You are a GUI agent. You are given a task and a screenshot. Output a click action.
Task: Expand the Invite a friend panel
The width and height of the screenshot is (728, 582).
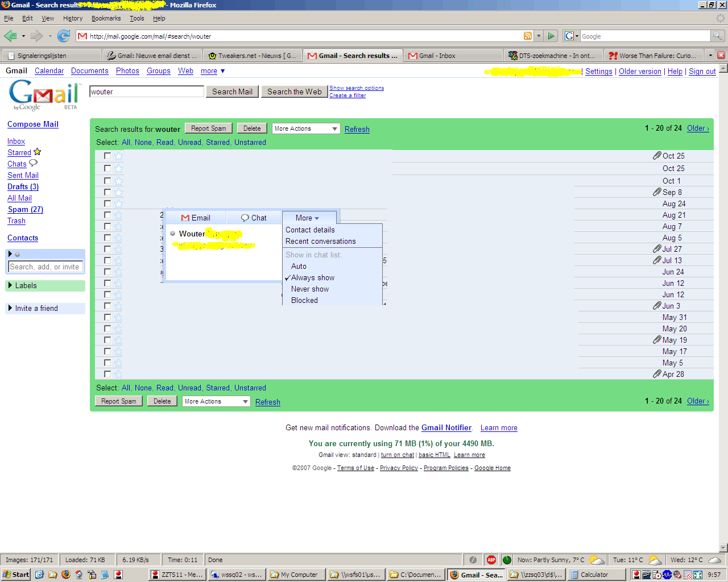pyautogui.click(x=11, y=308)
